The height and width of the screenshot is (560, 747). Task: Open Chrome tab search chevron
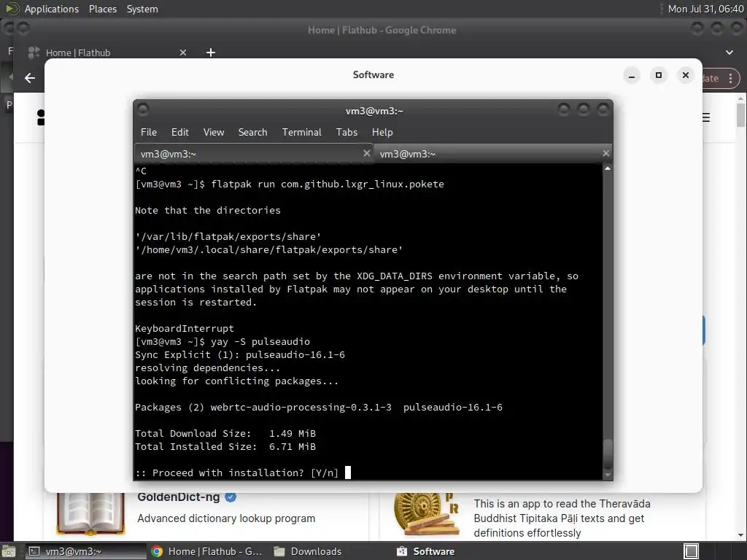[x=729, y=52]
